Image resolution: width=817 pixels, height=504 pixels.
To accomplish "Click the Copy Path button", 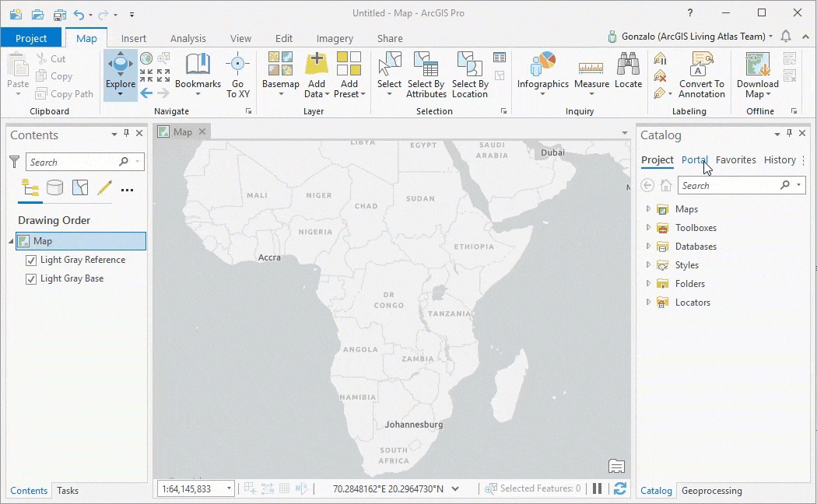I will coord(64,93).
